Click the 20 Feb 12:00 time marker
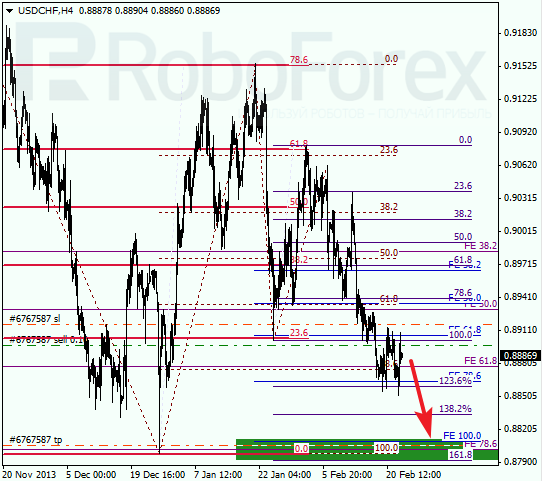 413,474
